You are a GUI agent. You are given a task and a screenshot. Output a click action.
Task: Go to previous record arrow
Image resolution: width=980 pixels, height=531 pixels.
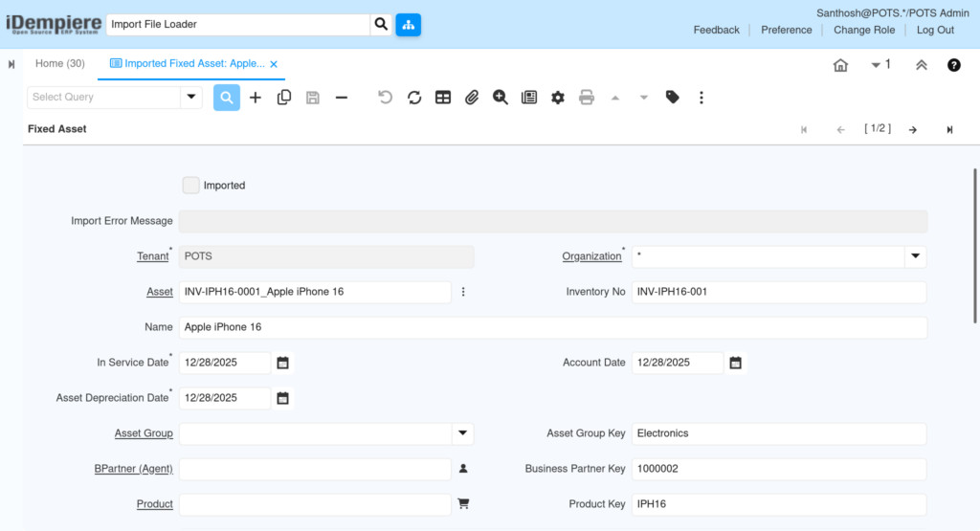tap(840, 129)
